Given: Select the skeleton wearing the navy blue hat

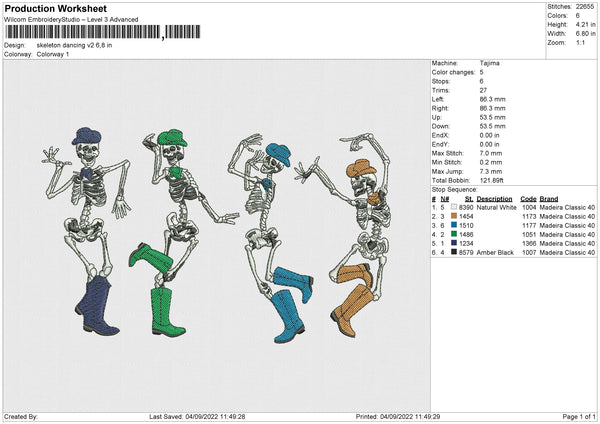Looking at the screenshot, I should 86,230.
